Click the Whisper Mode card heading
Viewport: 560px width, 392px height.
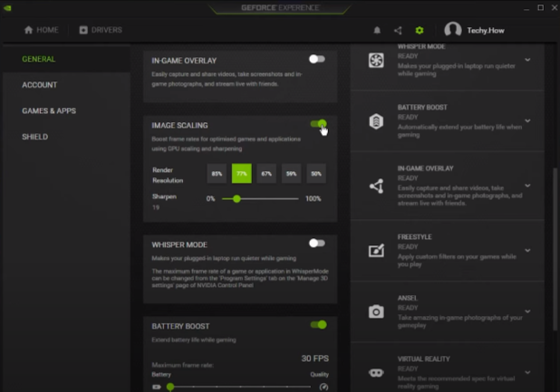tap(179, 244)
